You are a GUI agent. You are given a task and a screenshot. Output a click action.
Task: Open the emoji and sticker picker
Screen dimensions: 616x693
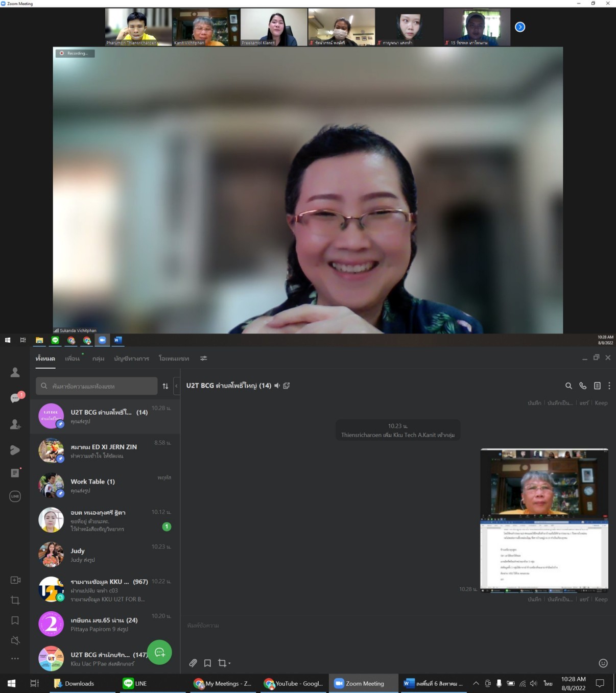(x=603, y=663)
